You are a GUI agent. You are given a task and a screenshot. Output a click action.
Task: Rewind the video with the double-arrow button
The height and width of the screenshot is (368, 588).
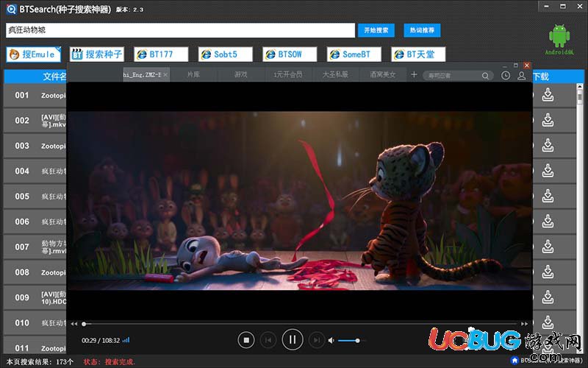[74, 324]
